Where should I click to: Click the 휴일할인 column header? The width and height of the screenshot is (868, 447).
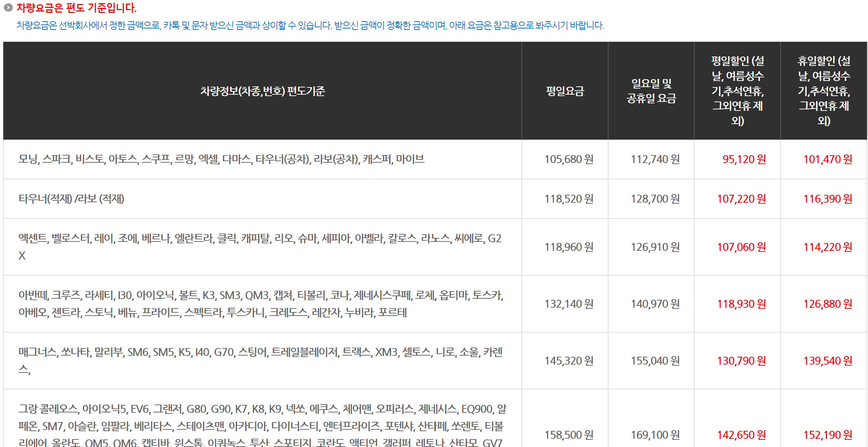coord(824,91)
